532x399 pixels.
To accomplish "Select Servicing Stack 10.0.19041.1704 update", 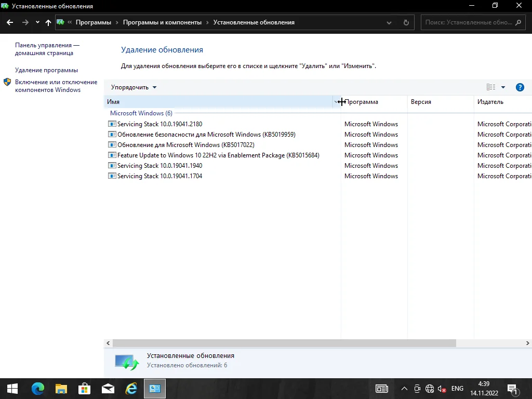I will [x=159, y=176].
